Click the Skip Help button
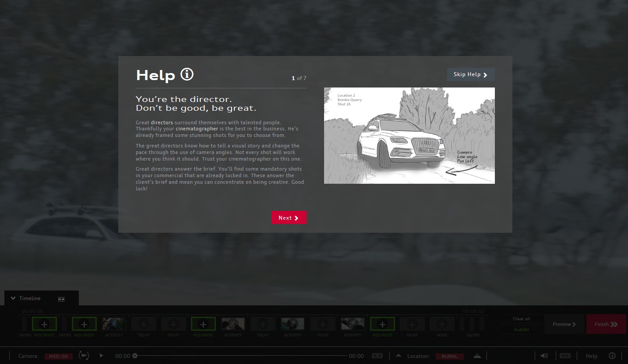Image resolution: width=628 pixels, height=364 pixels. 470,74
